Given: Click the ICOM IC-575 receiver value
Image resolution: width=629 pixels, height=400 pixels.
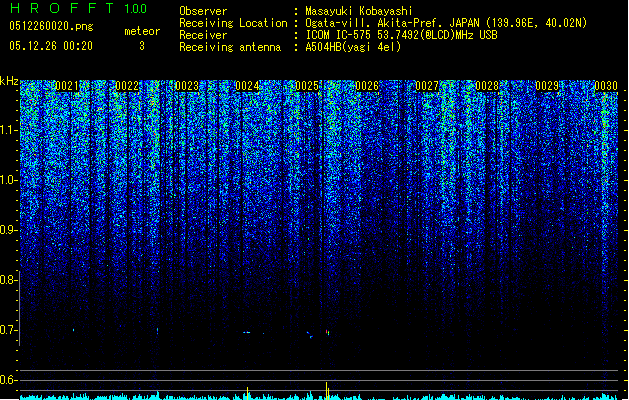Looking at the screenshot, I should tap(401, 35).
